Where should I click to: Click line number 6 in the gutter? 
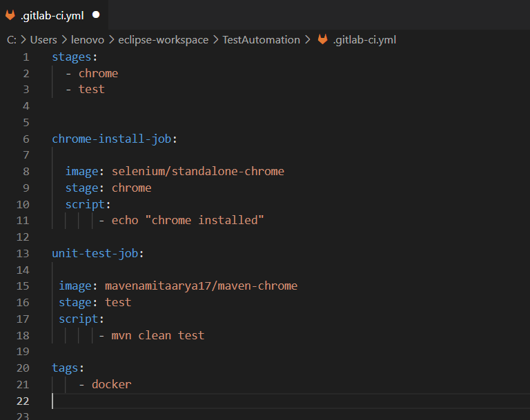(26, 139)
